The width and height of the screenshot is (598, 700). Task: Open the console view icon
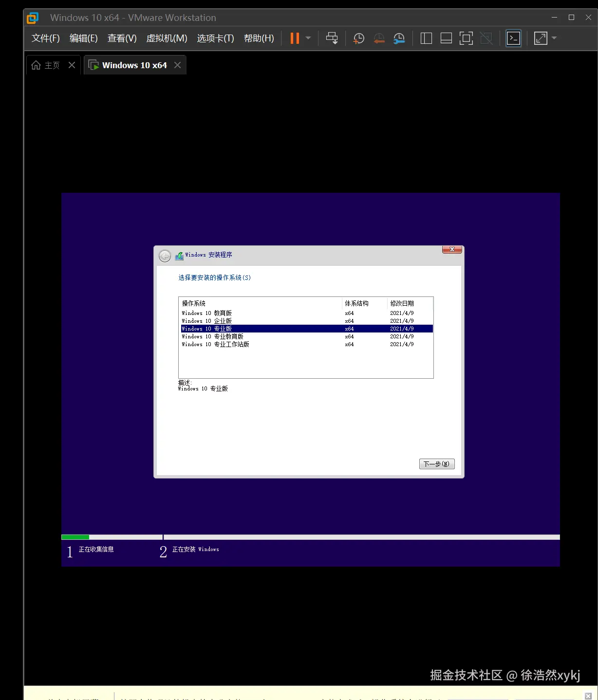(x=514, y=38)
